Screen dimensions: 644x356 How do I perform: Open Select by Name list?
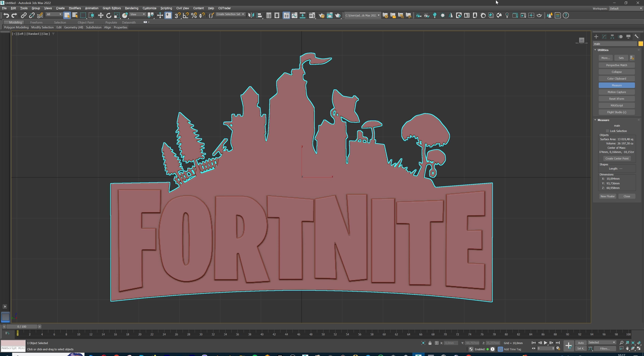pos(75,15)
